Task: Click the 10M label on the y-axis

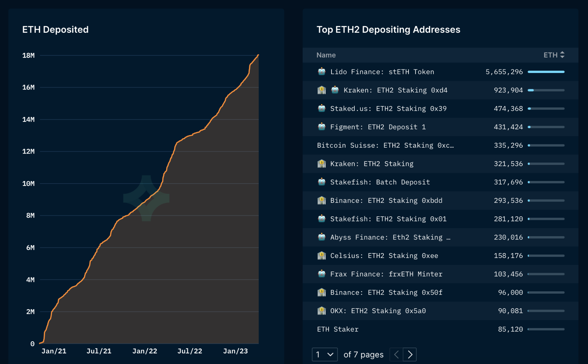Action: coord(28,184)
